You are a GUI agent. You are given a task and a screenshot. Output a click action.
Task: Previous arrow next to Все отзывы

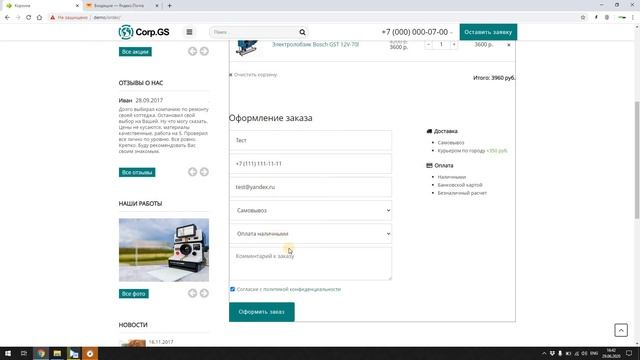point(192,172)
